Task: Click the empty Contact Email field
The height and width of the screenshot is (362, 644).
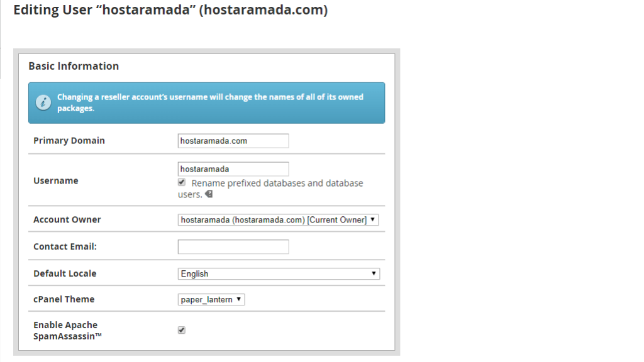Action: click(233, 247)
